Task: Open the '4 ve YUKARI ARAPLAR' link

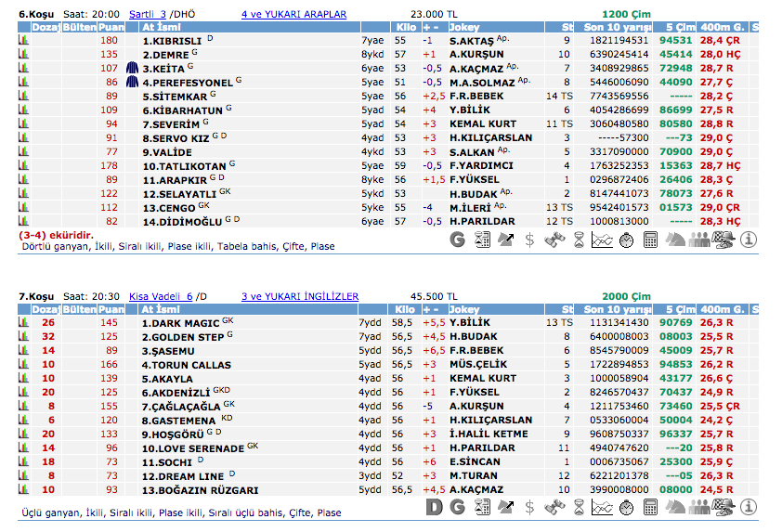Action: 293,15
